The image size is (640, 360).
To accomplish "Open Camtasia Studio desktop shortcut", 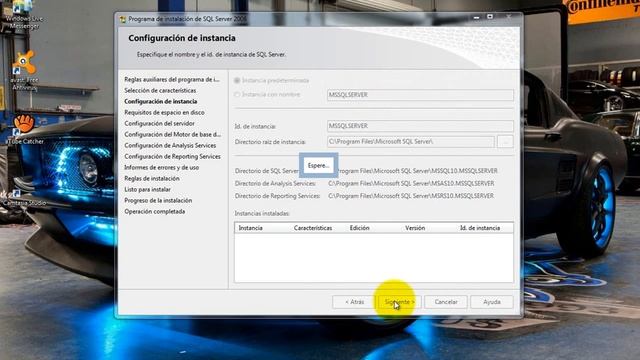I will click(x=24, y=198).
